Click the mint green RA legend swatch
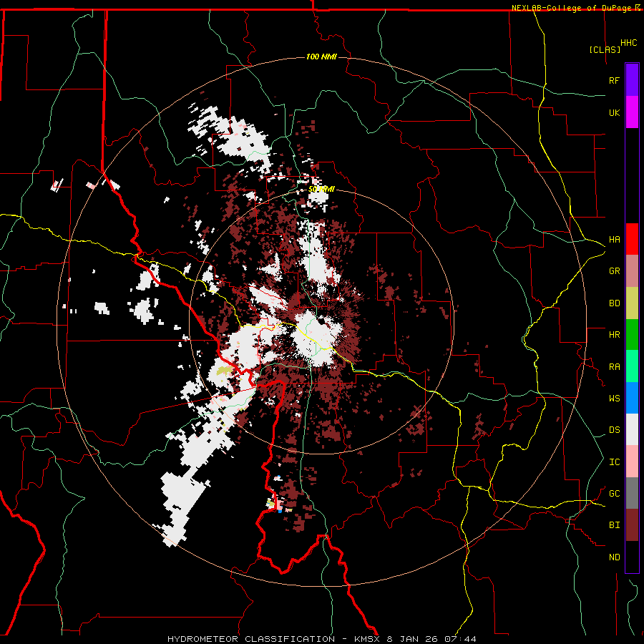 point(632,366)
